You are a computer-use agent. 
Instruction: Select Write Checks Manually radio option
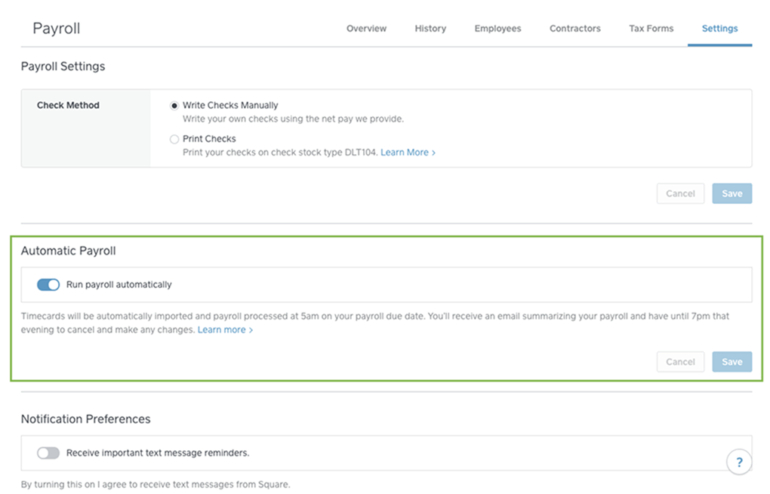pos(175,105)
